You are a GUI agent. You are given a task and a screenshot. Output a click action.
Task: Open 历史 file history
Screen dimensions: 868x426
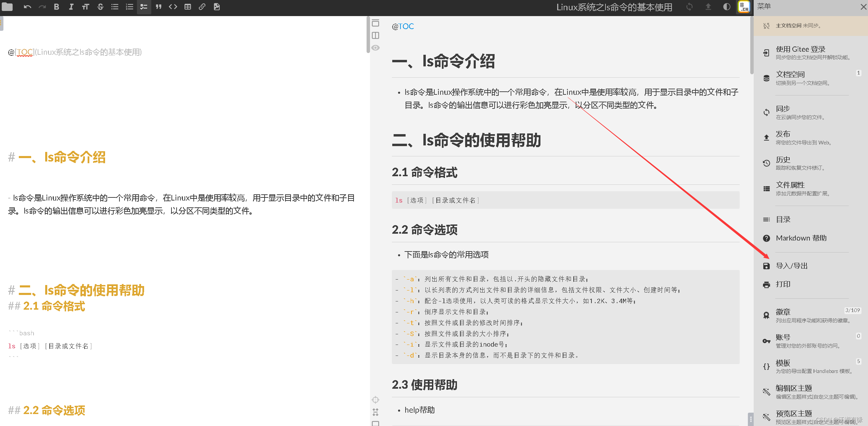pos(810,163)
